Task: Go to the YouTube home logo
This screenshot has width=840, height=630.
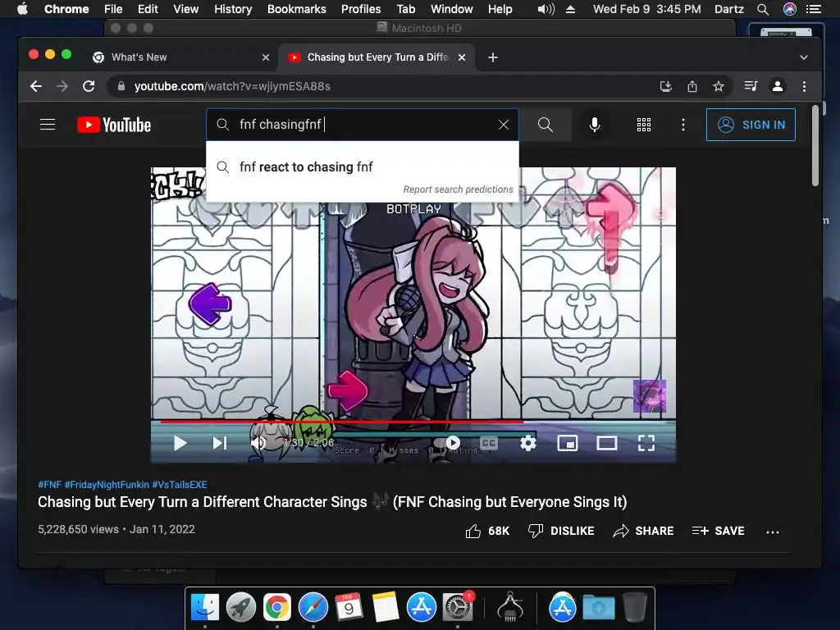Action: click(x=114, y=125)
